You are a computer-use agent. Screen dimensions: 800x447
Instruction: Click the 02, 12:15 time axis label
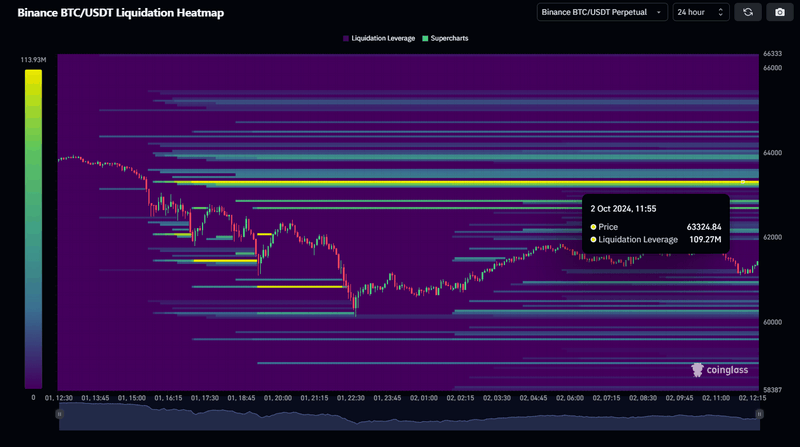752,398
